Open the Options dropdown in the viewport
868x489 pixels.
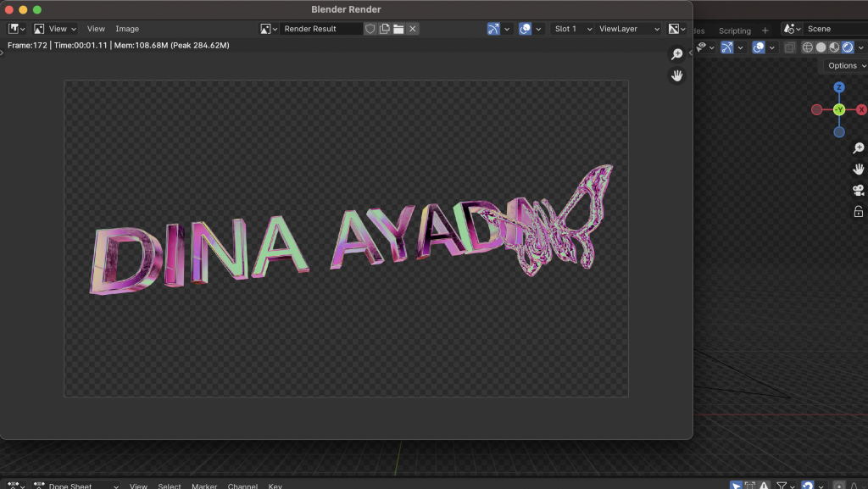846,65
